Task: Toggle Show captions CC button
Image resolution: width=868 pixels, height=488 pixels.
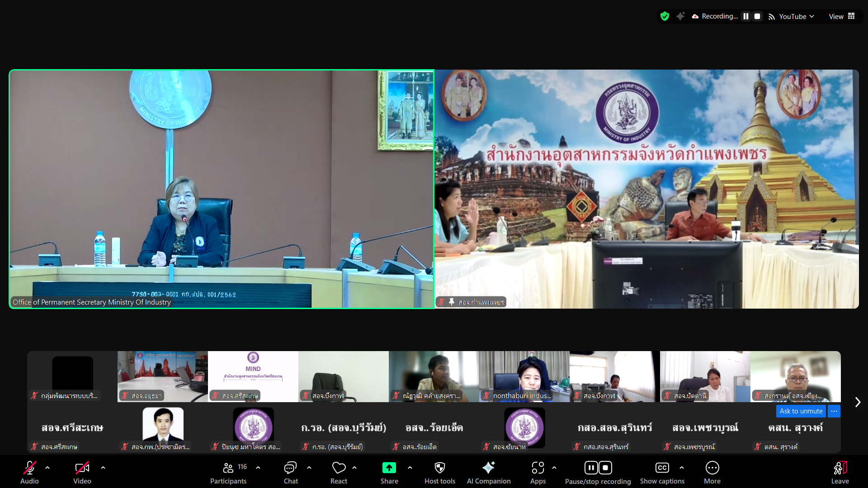Action: click(x=662, y=468)
